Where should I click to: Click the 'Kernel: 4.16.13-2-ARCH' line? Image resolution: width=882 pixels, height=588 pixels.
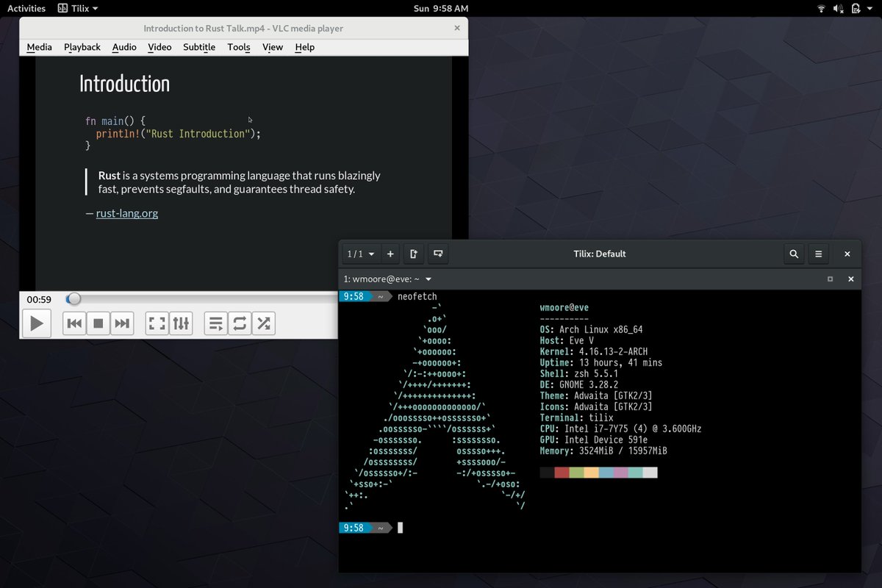click(x=594, y=352)
